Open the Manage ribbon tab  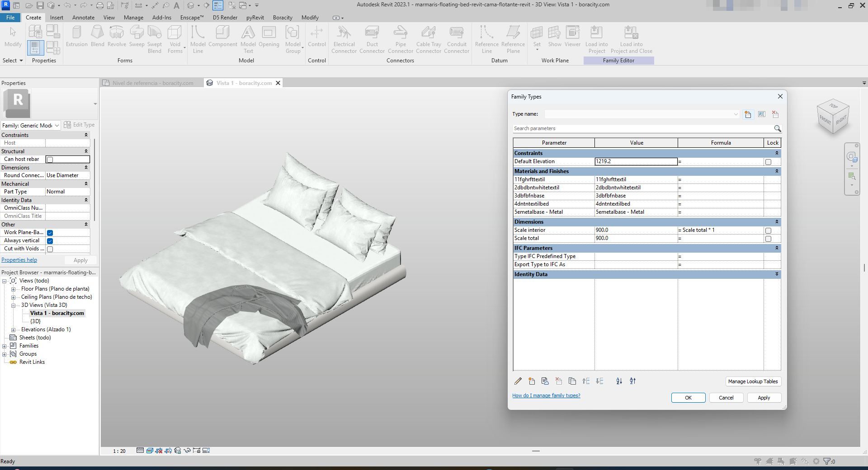coord(133,18)
